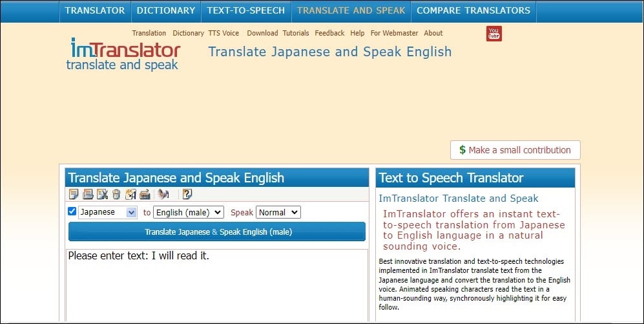Click the page title Translate Japanese and Speak English
The image size is (644, 324).
(x=330, y=52)
